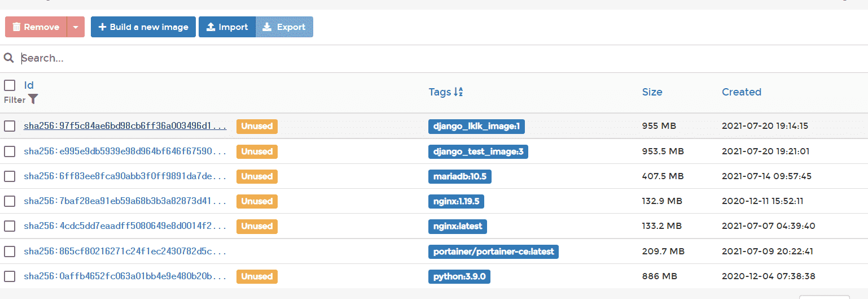This screenshot has height=299, width=868.
Task: Open image sha256:865cf80216271c24f1ec2430782d5c
Action: point(125,251)
